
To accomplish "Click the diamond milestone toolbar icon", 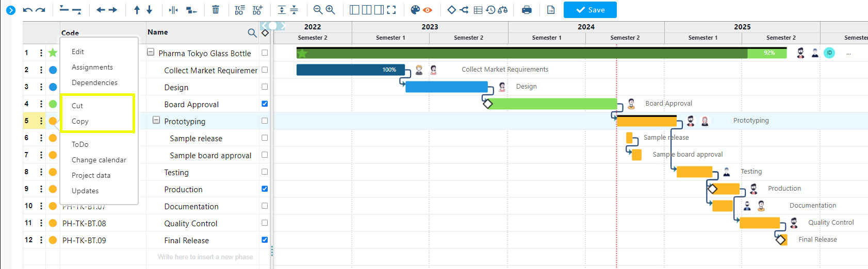I will (x=452, y=10).
